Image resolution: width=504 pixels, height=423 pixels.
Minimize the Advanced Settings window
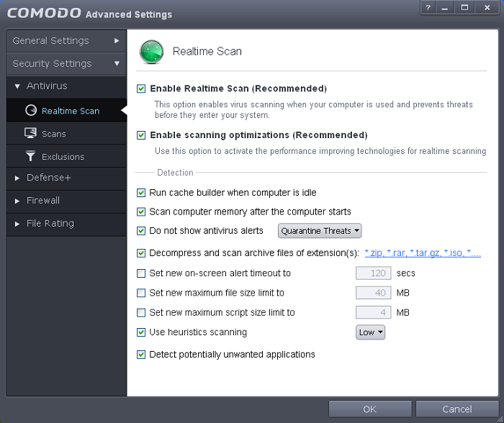[445, 7]
